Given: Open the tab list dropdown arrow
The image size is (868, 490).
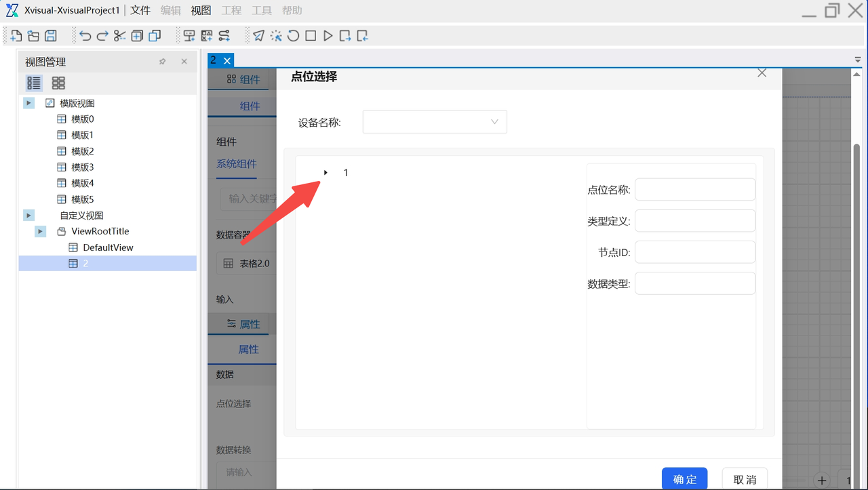Looking at the screenshot, I should pos(858,60).
